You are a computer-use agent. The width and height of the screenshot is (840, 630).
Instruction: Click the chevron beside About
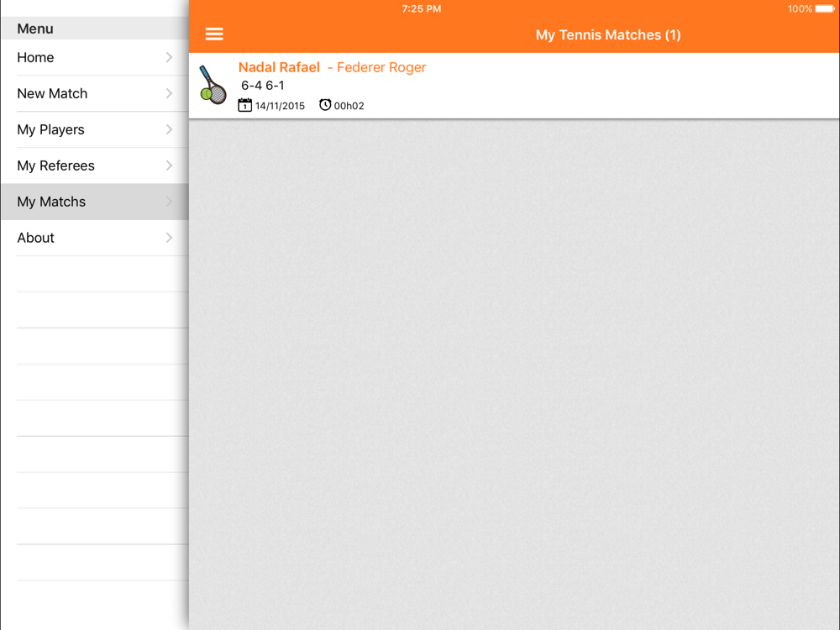point(170,238)
